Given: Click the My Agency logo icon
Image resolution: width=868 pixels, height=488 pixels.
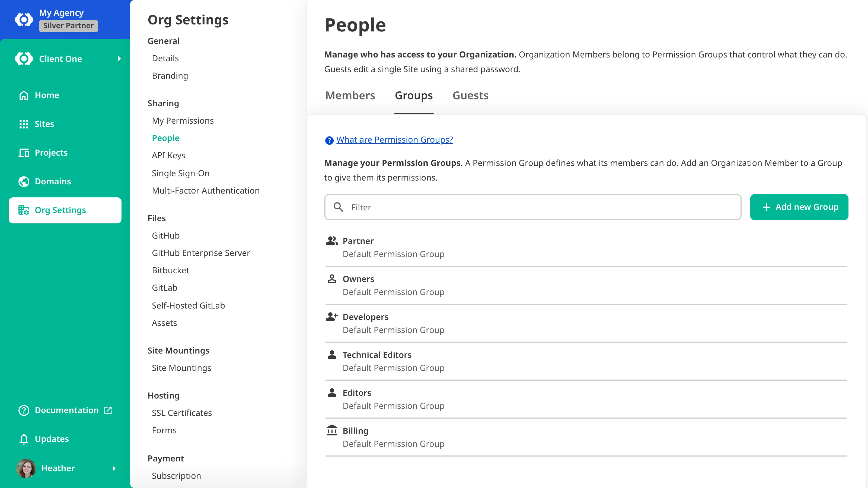Looking at the screenshot, I should (24, 20).
